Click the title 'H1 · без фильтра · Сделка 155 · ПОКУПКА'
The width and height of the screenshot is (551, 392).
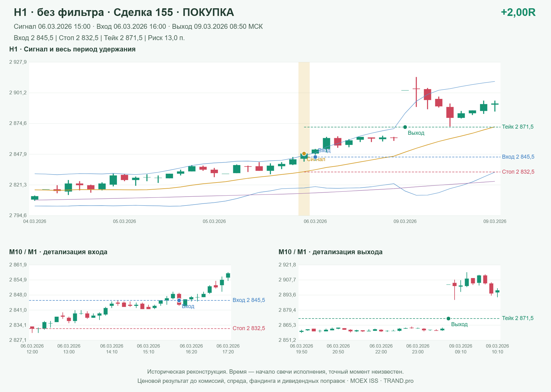point(124,12)
